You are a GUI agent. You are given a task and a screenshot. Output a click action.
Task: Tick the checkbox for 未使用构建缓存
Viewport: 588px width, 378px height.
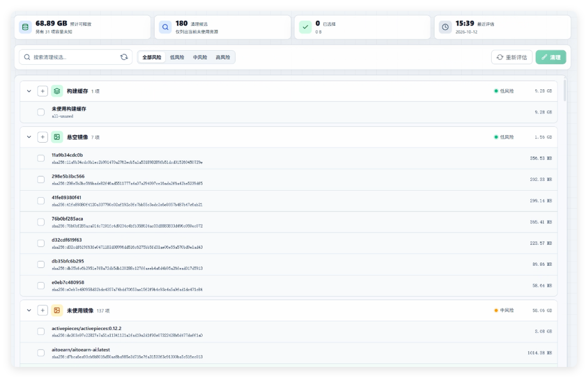41,112
